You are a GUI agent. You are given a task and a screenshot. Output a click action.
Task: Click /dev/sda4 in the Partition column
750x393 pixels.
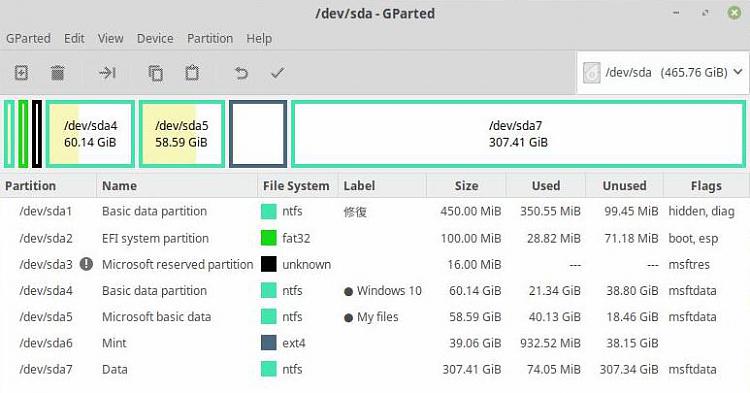click(46, 291)
